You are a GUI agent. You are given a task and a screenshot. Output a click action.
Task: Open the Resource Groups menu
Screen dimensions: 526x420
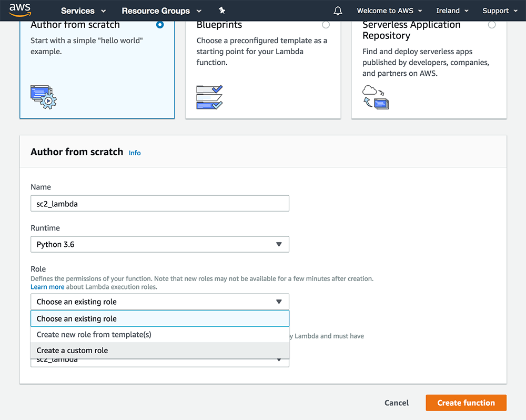(156, 11)
